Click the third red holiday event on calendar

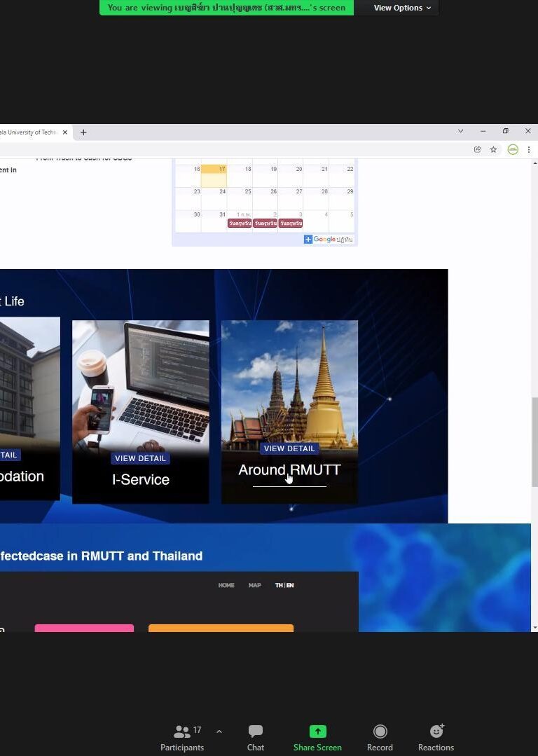tap(291, 224)
